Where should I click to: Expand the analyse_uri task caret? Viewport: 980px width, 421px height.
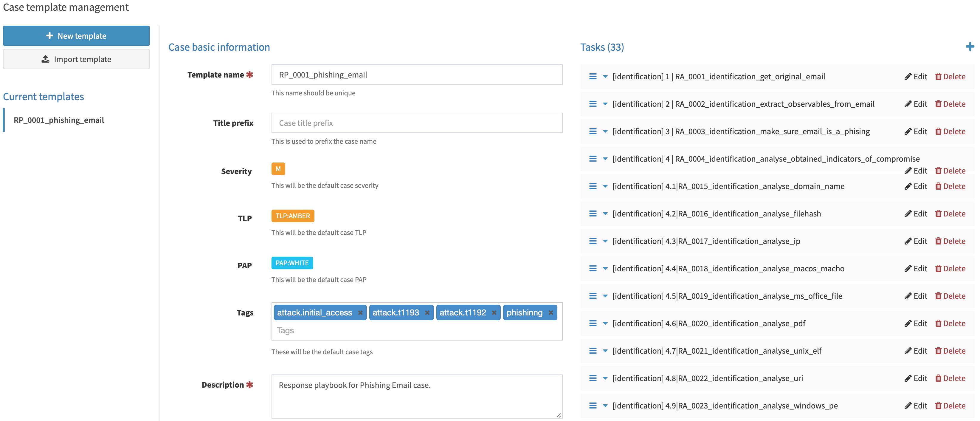[605, 378]
